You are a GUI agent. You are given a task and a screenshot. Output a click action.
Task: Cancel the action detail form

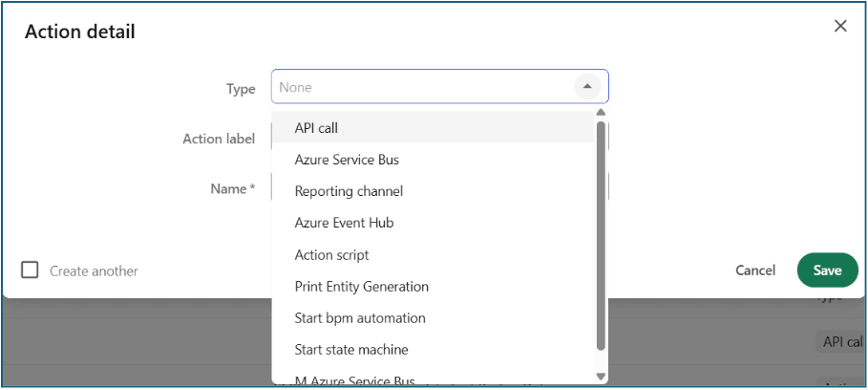(755, 271)
